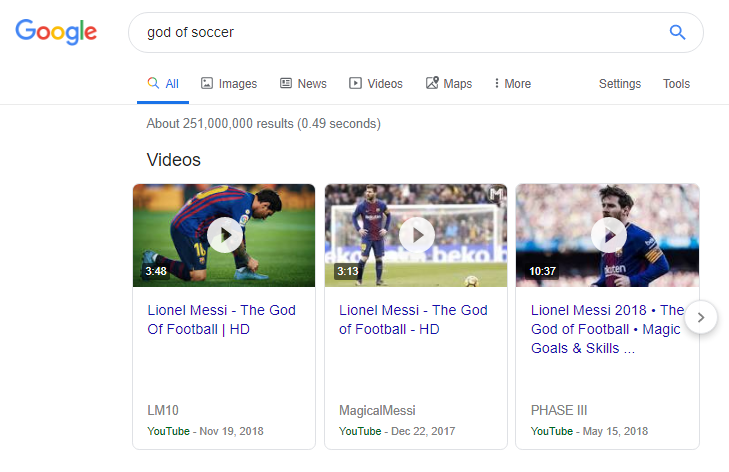The width and height of the screenshot is (729, 472).
Task: Click the Videos tab play icon
Action: pos(355,84)
